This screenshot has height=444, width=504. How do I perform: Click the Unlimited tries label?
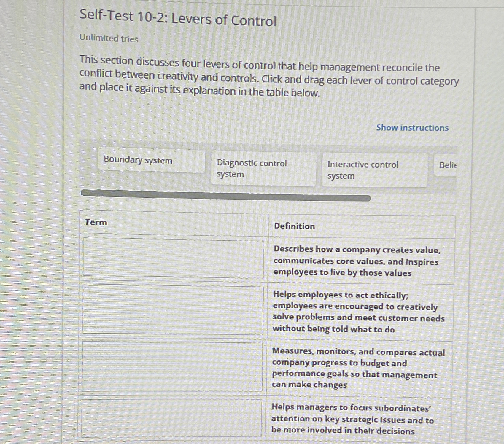pyautogui.click(x=108, y=39)
